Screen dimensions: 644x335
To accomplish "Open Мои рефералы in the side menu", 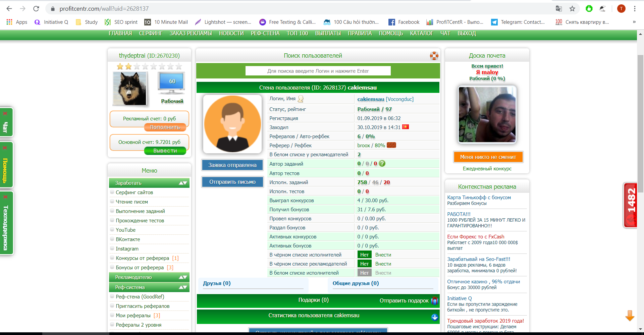I will [133, 316].
